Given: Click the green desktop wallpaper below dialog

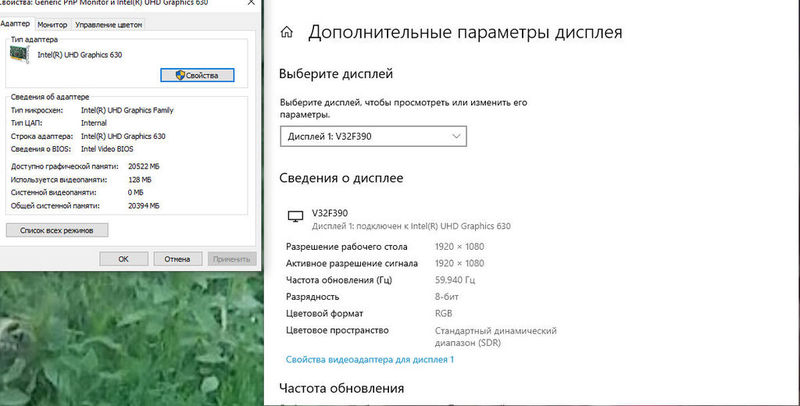Looking at the screenshot, I should click(130, 340).
